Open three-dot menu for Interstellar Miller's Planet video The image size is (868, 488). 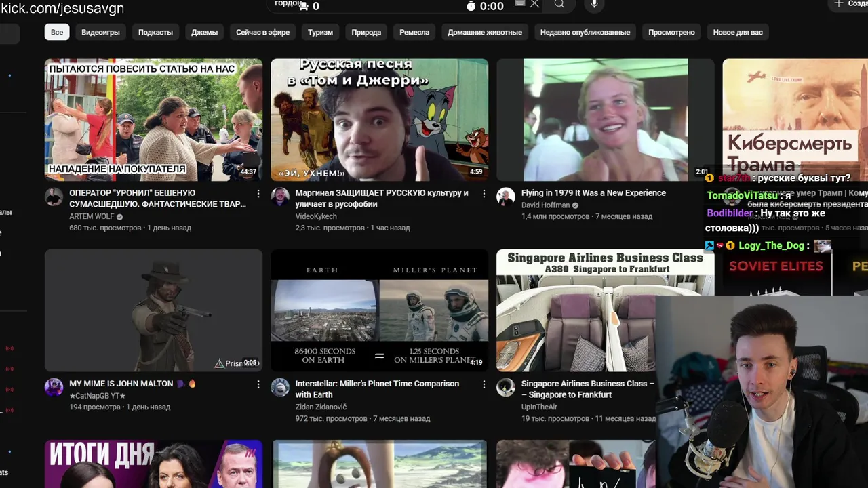484,384
